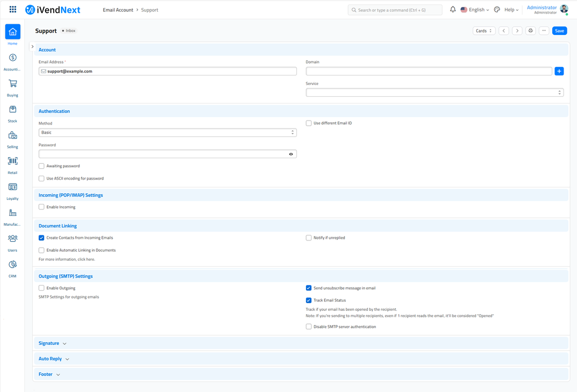The width and height of the screenshot is (577, 392).
Task: Go to the CRM module
Action: pyautogui.click(x=12, y=265)
